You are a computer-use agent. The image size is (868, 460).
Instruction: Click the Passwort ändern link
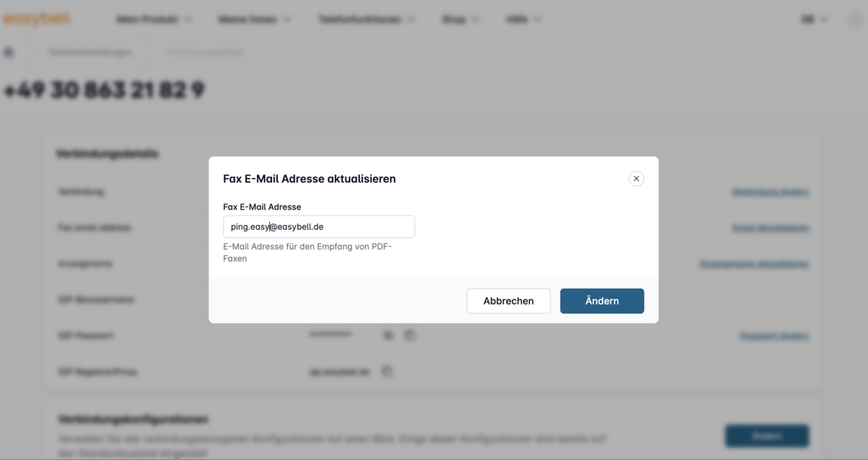coord(774,336)
